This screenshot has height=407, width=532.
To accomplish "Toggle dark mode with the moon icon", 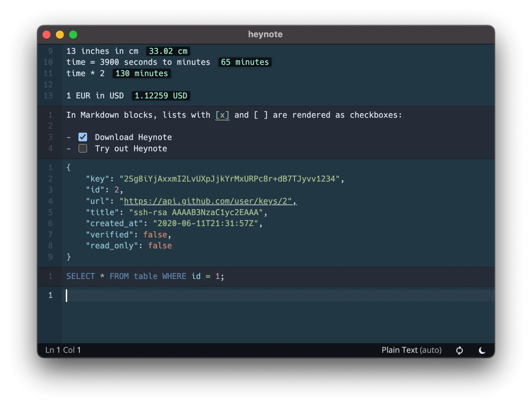I will 482,350.
